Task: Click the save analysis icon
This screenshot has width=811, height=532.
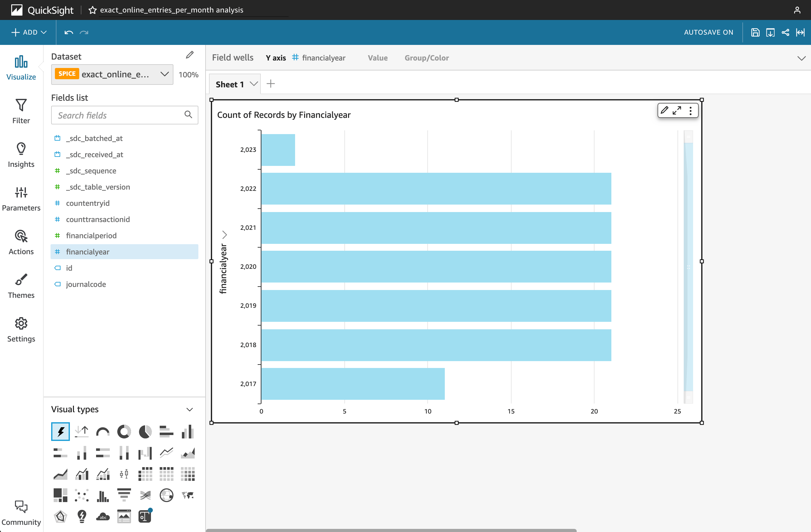Action: (x=755, y=32)
